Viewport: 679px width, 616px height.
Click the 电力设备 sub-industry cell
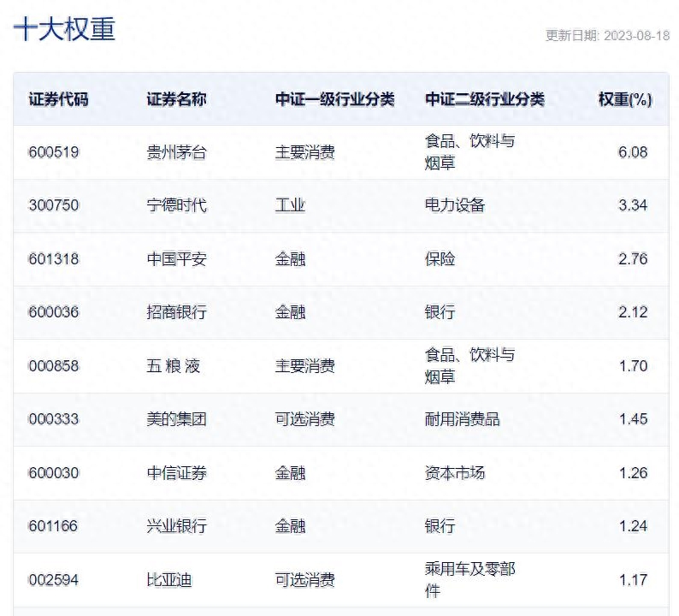[x=455, y=204]
